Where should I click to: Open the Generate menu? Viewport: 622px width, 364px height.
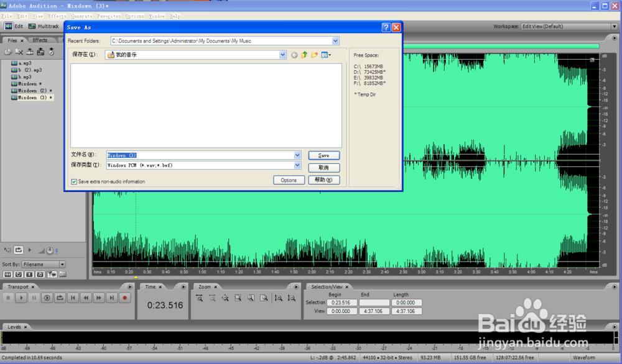point(81,16)
